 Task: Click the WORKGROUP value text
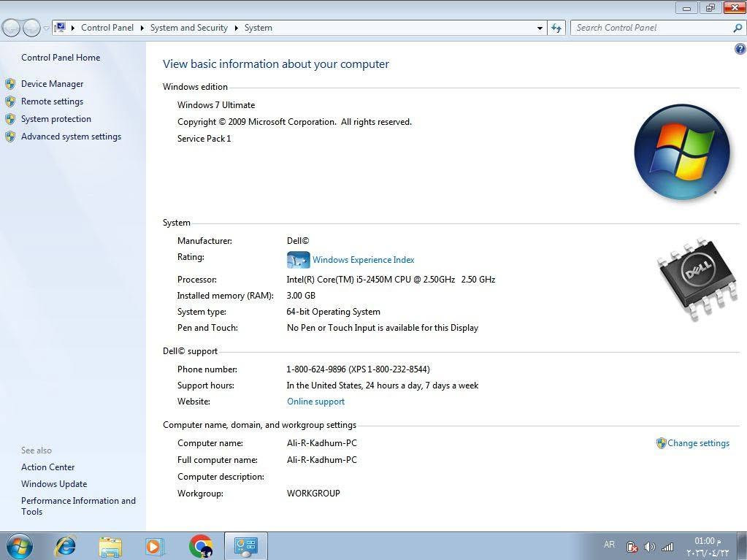tap(313, 494)
